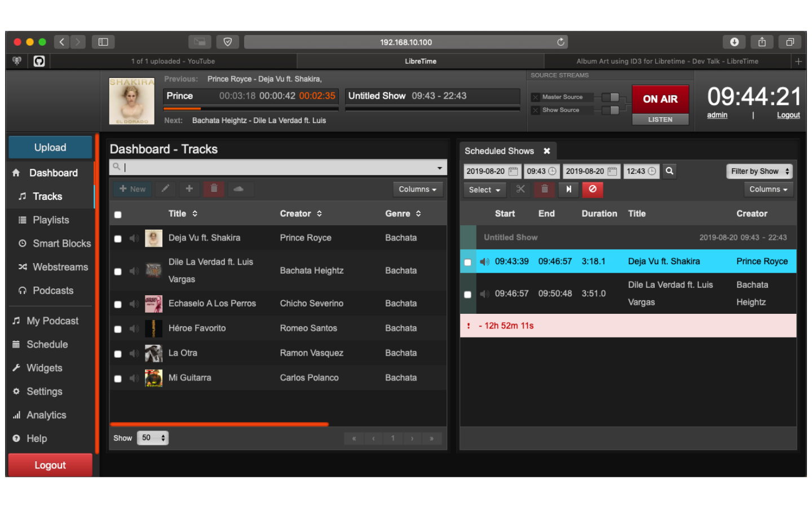Check the box for Mi Guitarra
812x508 pixels.
click(x=118, y=379)
